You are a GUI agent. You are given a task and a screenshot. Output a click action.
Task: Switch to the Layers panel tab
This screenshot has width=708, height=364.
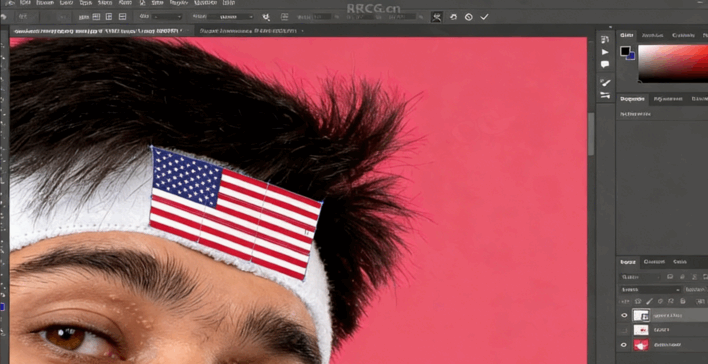[627, 262]
